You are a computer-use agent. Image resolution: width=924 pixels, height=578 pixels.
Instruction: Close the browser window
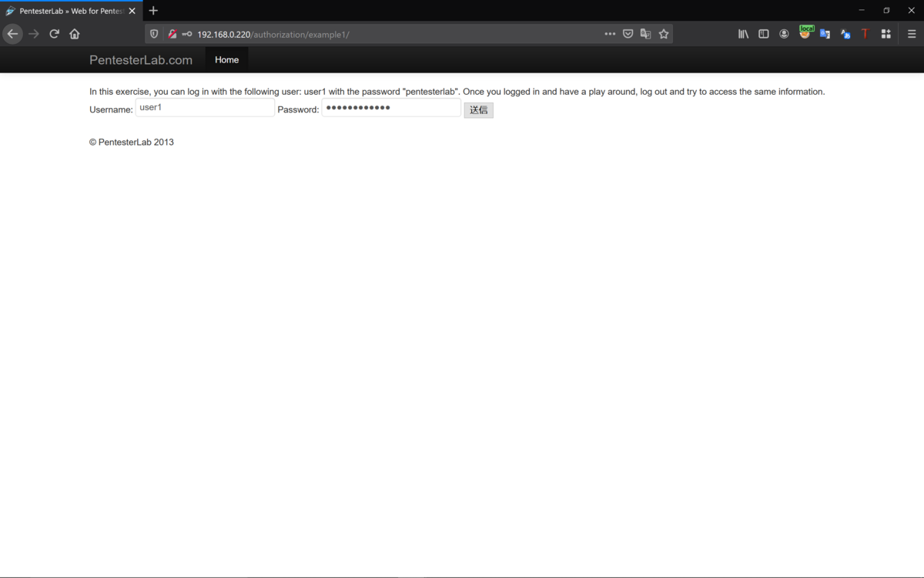(911, 11)
